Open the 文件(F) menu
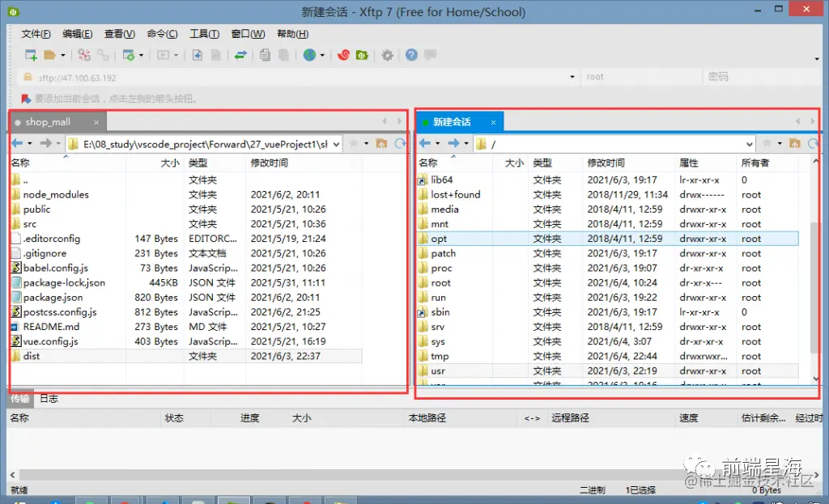The height and width of the screenshot is (504, 829). point(36,34)
